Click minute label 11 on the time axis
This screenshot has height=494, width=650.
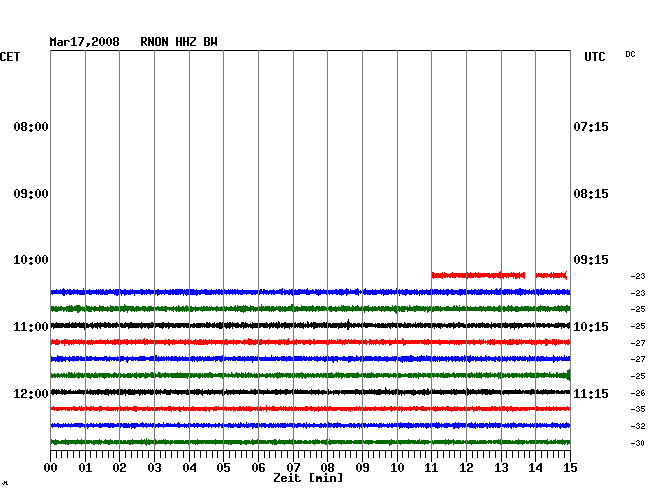click(x=432, y=468)
